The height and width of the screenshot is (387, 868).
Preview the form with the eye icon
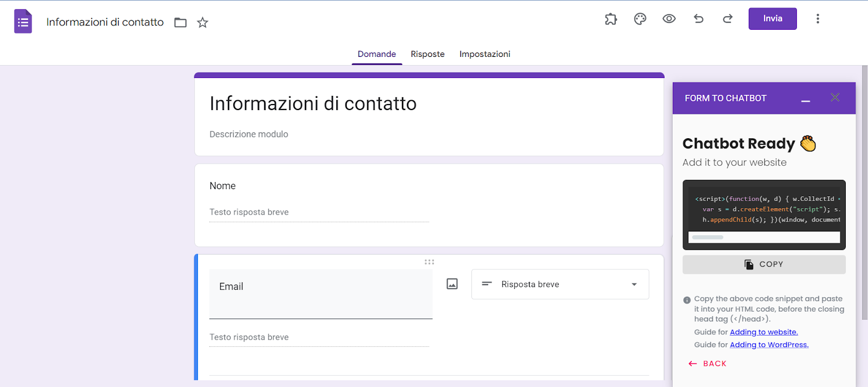669,19
